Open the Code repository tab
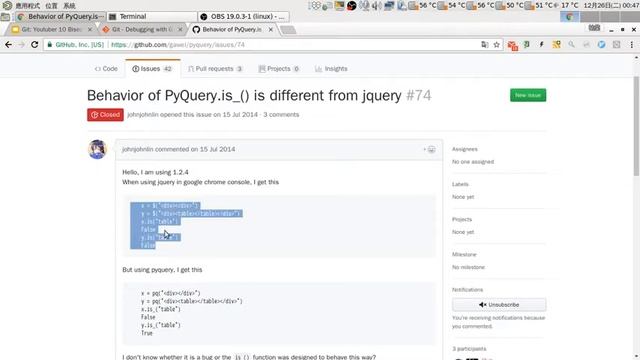 [x=106, y=69]
